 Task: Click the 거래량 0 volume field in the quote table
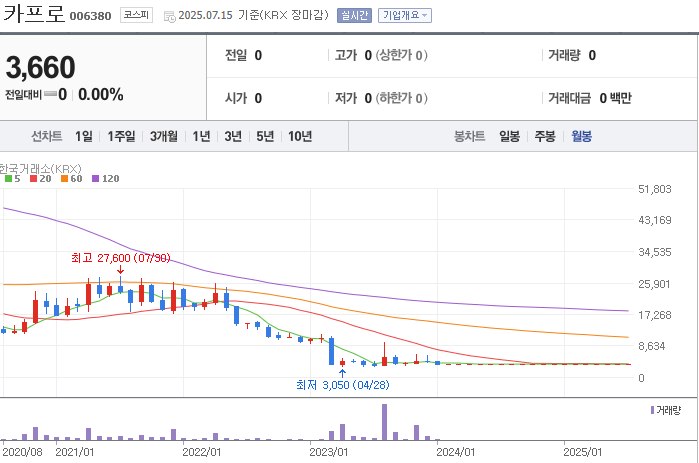pos(572,55)
